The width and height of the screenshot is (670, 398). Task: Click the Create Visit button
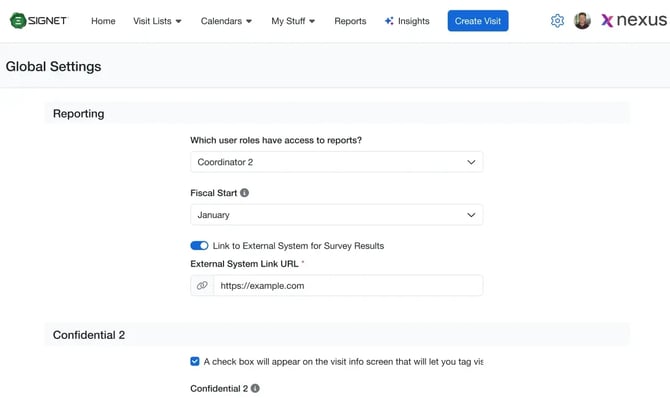(x=478, y=21)
